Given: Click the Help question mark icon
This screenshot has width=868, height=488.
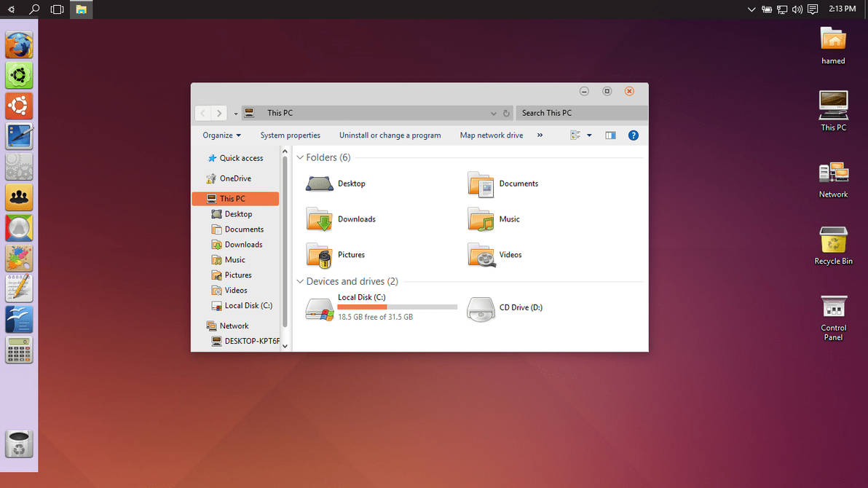Looking at the screenshot, I should [633, 135].
